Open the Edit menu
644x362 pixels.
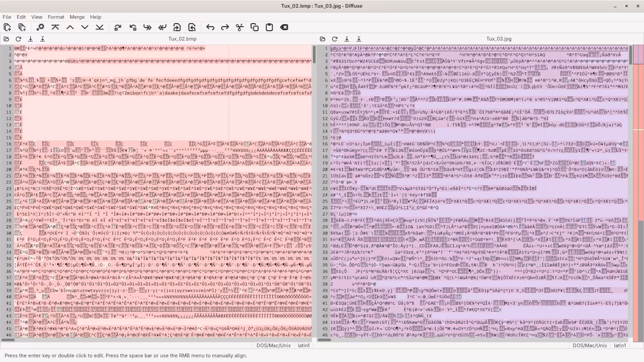(x=21, y=17)
